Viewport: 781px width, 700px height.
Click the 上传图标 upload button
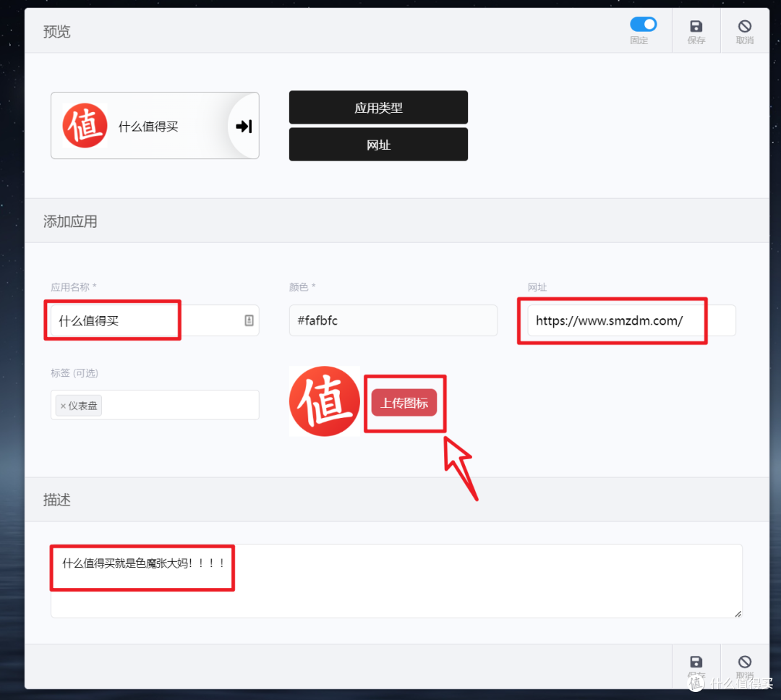404,403
